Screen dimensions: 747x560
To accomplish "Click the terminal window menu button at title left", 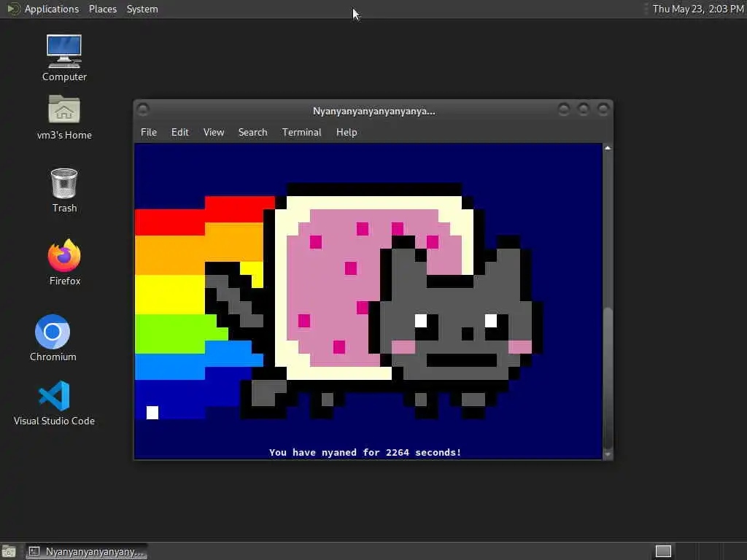I will pos(143,110).
